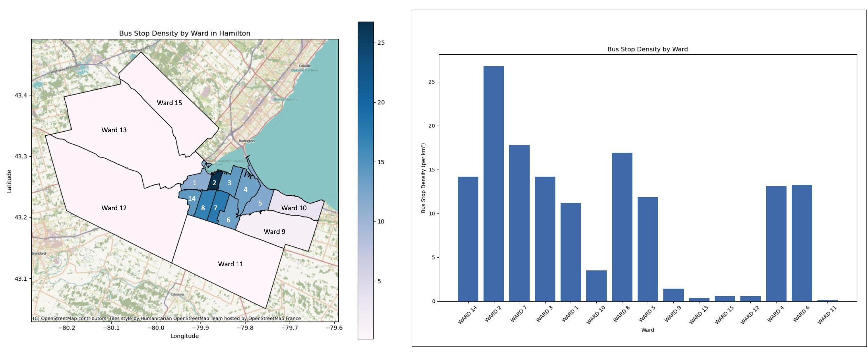868x356 pixels.
Task: Click the bar chart title 'Bus Stop Density by Ward'
Action: pyautogui.click(x=648, y=49)
